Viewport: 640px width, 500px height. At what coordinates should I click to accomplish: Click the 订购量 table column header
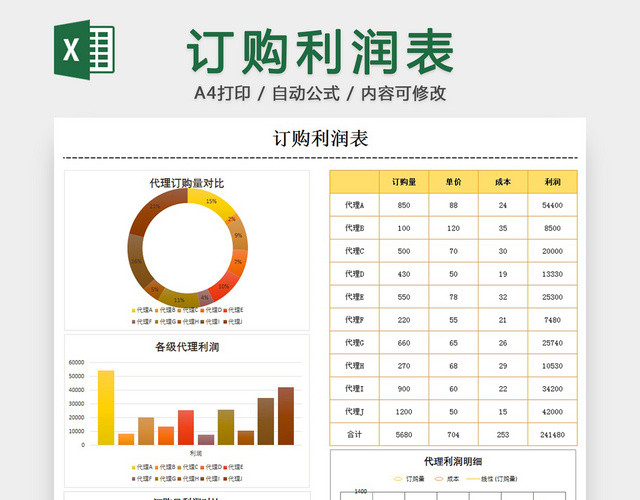(404, 182)
